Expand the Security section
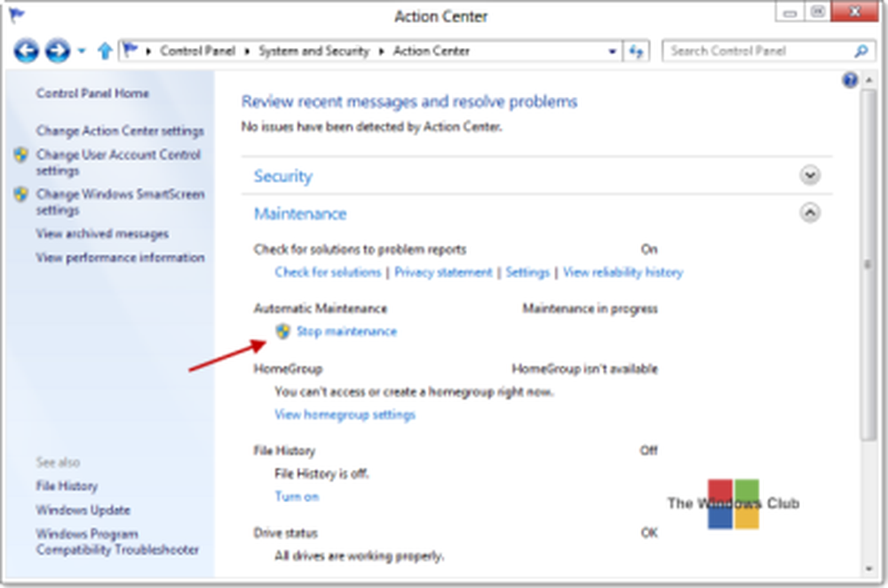This screenshot has height=588, width=888. coord(809,175)
